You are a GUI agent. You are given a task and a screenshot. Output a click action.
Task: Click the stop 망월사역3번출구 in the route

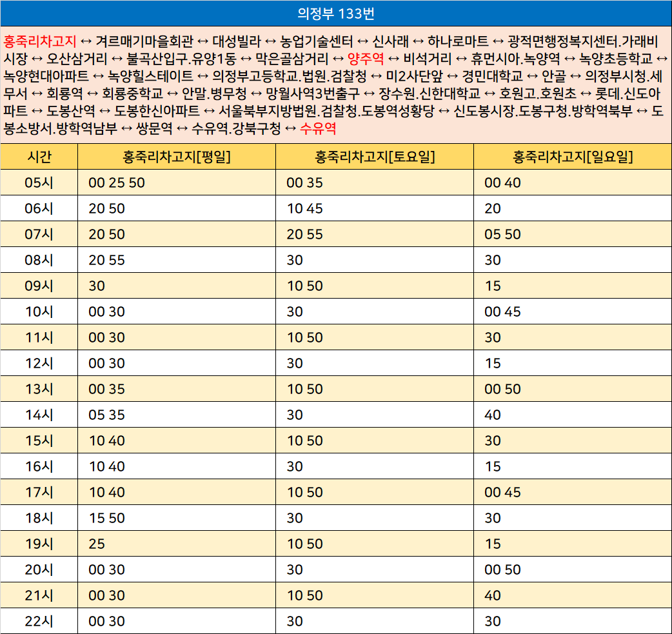(x=312, y=94)
